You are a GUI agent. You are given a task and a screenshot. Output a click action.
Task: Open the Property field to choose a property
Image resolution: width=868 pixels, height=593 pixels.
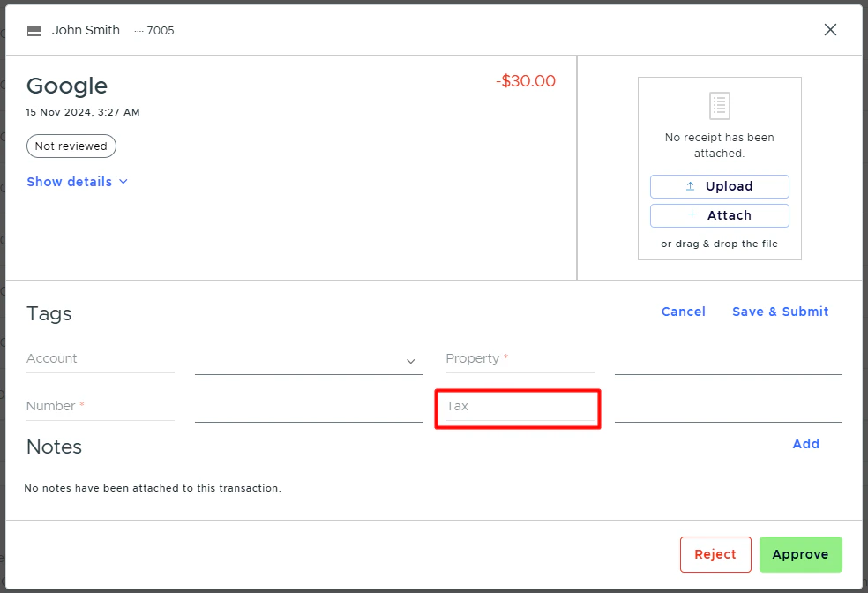pos(520,360)
